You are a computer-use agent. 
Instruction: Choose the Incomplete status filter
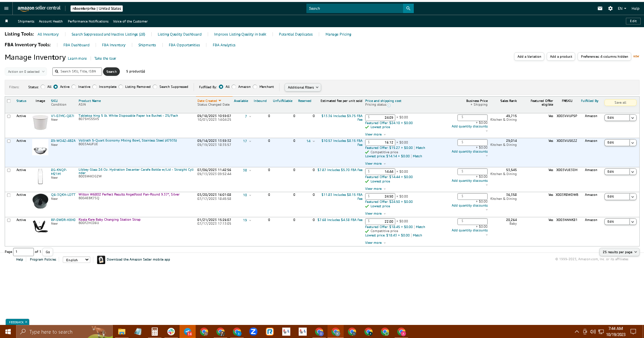tap(95, 87)
